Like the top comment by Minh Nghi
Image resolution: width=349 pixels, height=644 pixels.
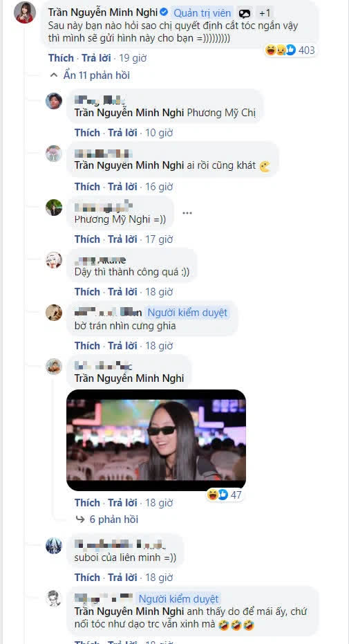pyautogui.click(x=61, y=58)
